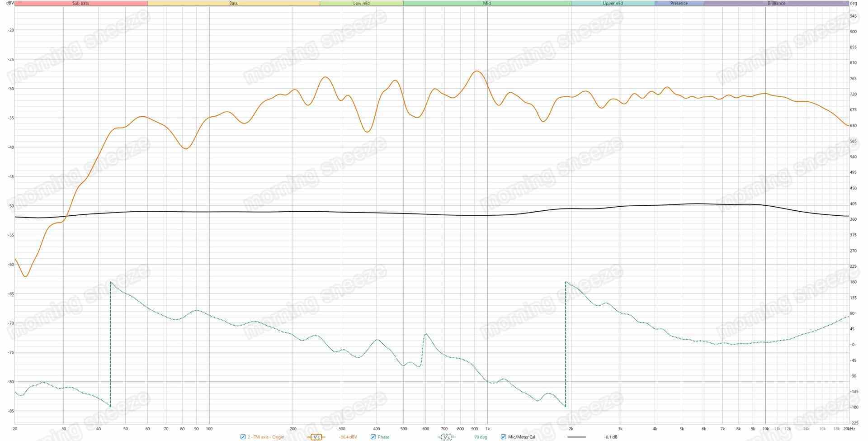Click the 2k frequency axis label
Screen dimensions: 868x441
(x=571, y=429)
